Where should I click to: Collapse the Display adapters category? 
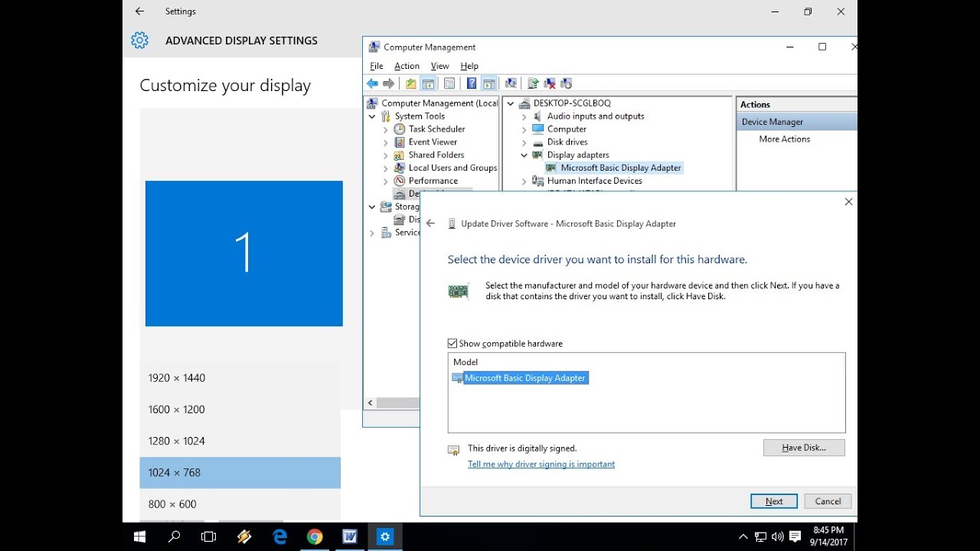pyautogui.click(x=524, y=155)
